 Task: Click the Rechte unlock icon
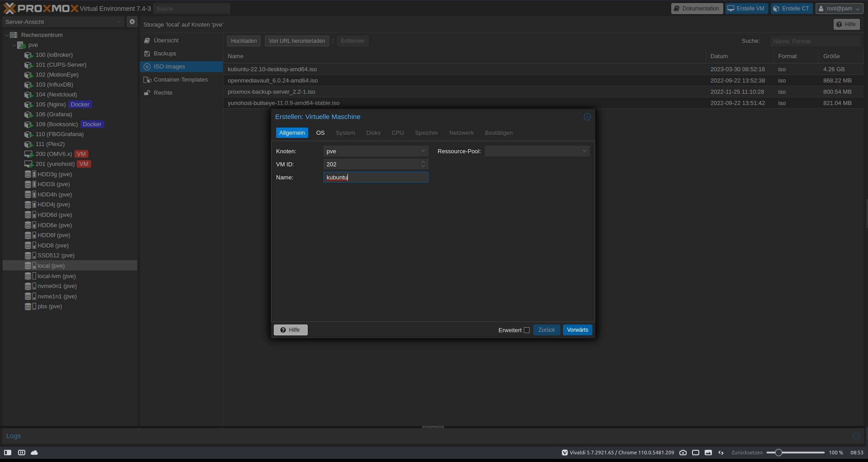click(147, 93)
